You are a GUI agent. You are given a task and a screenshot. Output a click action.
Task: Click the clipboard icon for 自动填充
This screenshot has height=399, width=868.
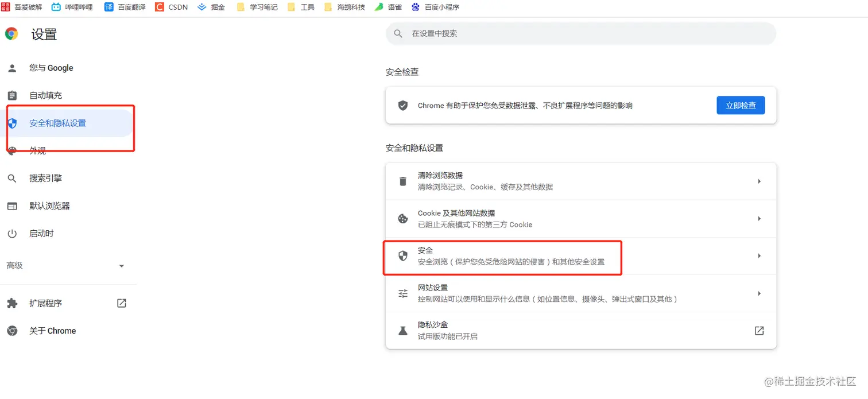[12, 95]
